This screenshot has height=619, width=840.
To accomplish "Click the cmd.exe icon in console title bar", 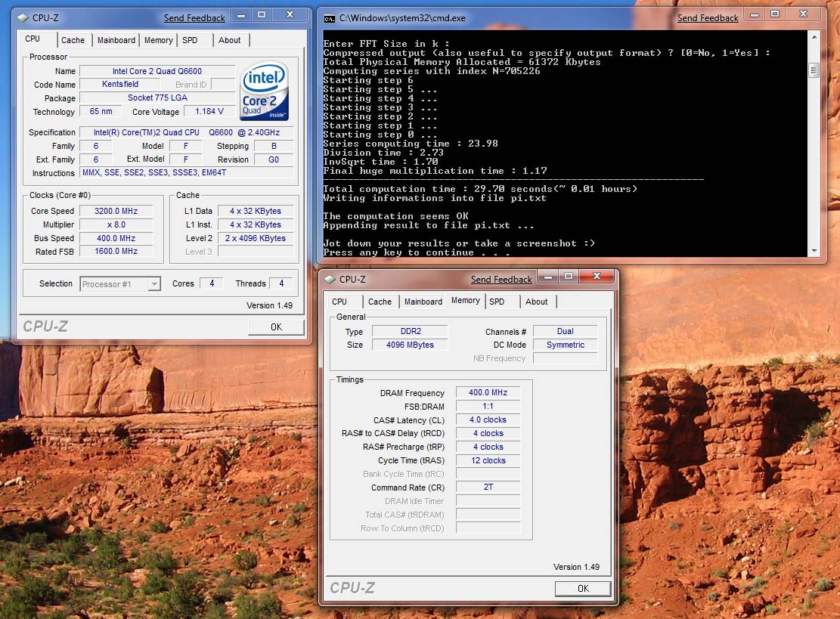I will click(330, 18).
